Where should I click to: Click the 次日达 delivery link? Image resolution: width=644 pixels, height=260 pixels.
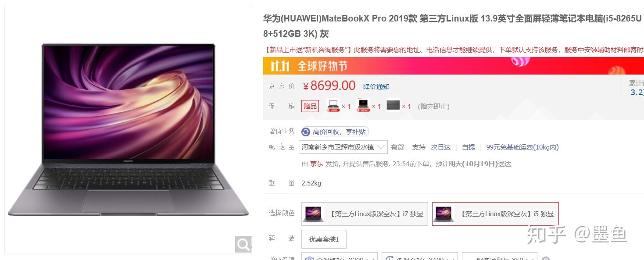pyautogui.click(x=440, y=147)
